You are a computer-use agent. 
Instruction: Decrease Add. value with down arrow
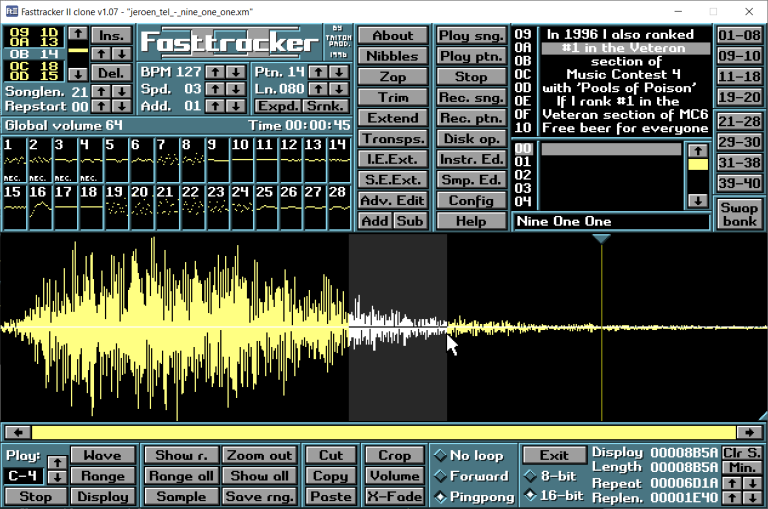click(236, 106)
